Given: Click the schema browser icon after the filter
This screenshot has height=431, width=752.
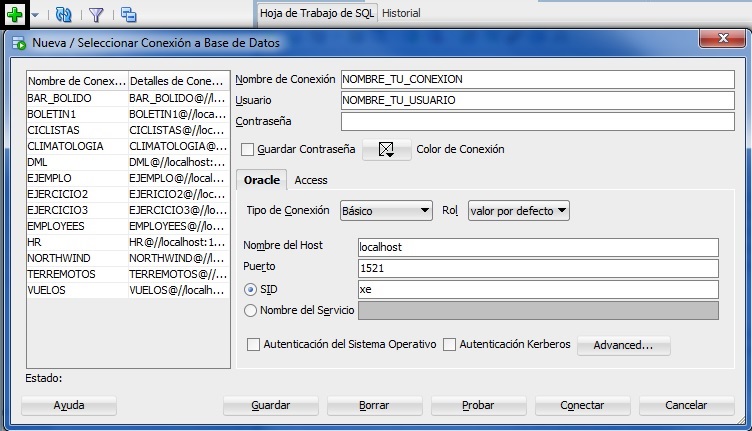Looking at the screenshot, I should tap(129, 15).
